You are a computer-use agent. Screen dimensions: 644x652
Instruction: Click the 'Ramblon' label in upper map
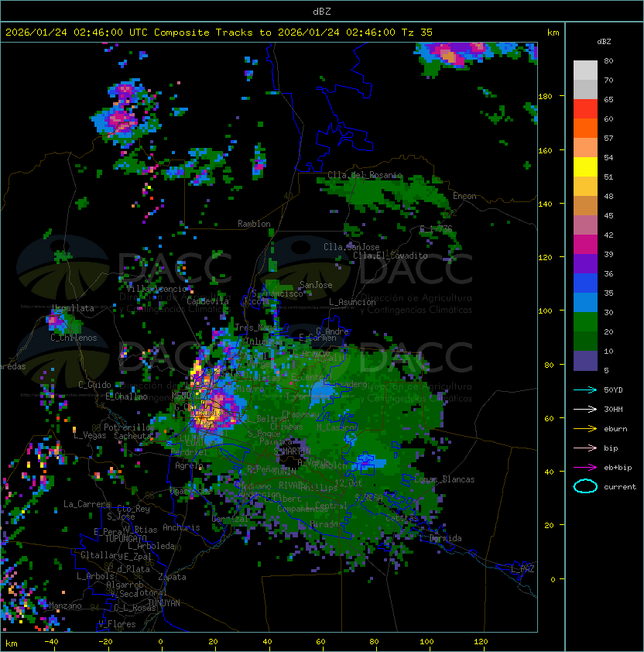pos(254,224)
